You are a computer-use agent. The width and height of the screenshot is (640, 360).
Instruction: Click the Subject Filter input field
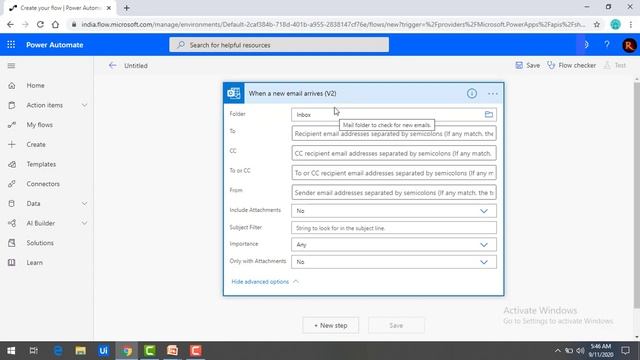click(x=394, y=228)
